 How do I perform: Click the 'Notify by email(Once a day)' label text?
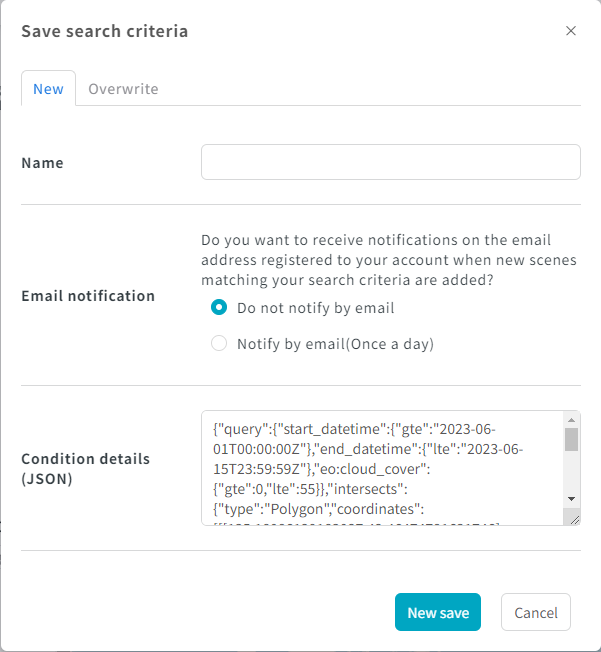click(335, 344)
